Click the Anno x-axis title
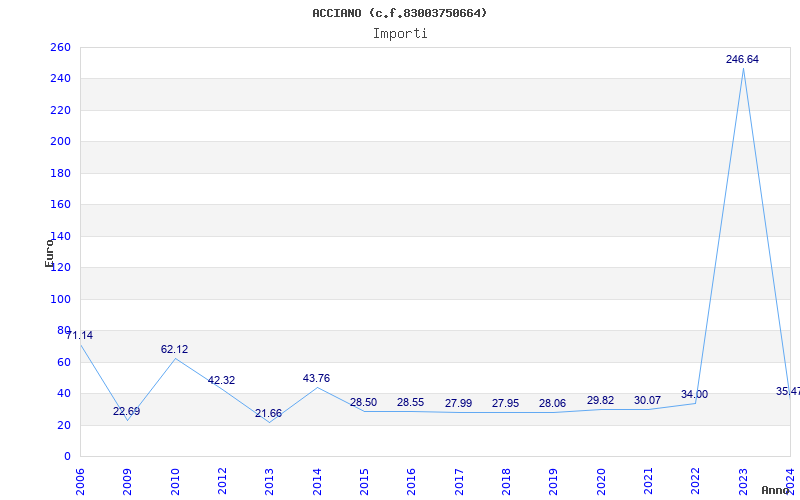The image size is (800, 500). pos(776,490)
